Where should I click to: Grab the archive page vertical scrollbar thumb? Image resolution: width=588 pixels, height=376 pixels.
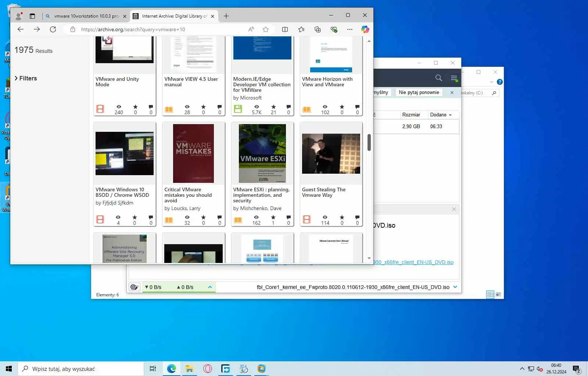tap(369, 142)
